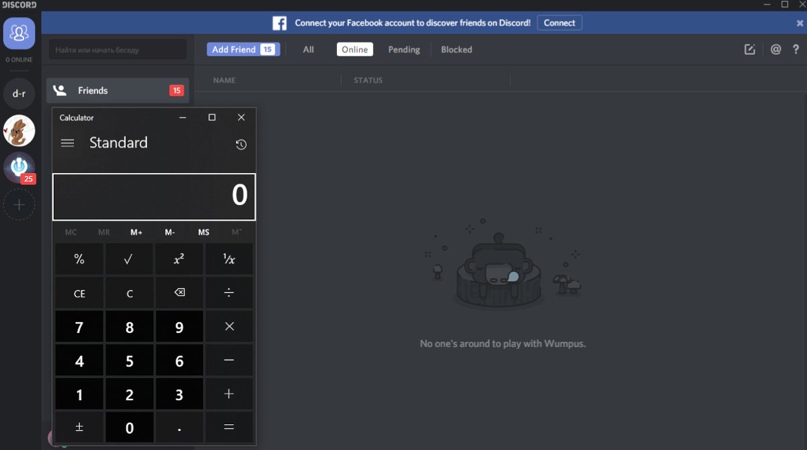This screenshot has width=807, height=450.
Task: Click the MS memory store button
Action: pyautogui.click(x=204, y=232)
